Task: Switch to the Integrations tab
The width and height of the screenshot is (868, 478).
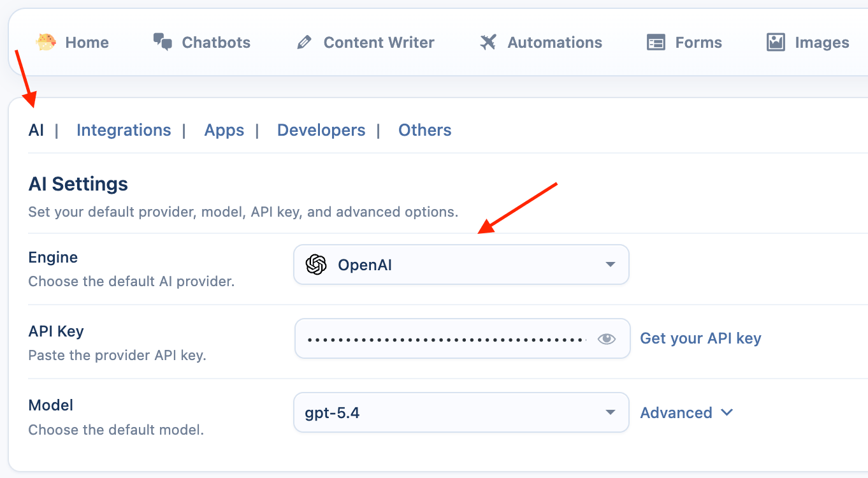Action: pos(124,130)
